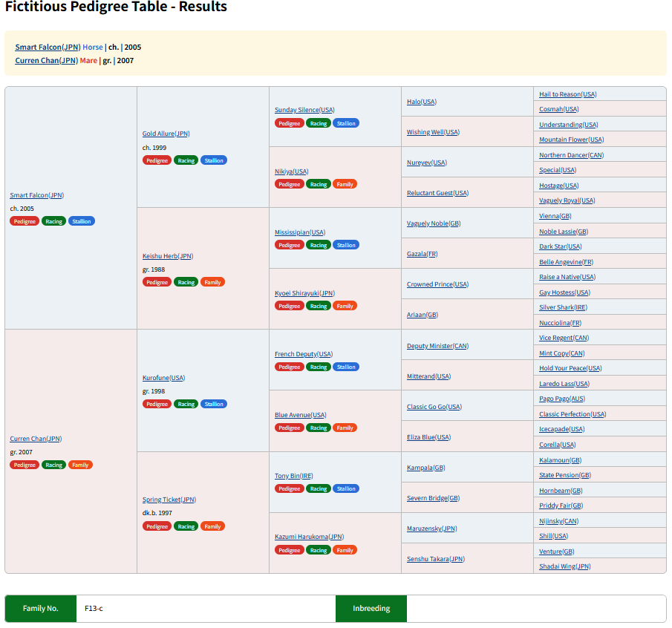Click Stallion badge under Kurofune

(214, 404)
